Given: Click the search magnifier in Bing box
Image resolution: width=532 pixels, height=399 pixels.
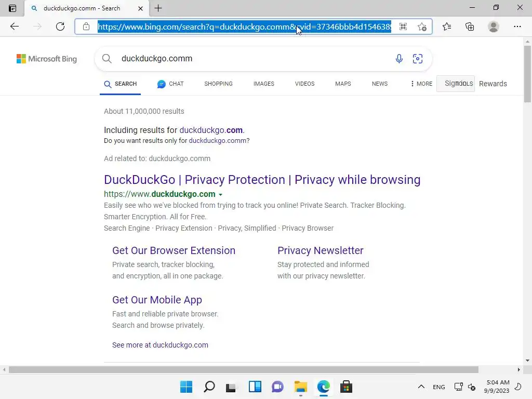Looking at the screenshot, I should [107, 58].
